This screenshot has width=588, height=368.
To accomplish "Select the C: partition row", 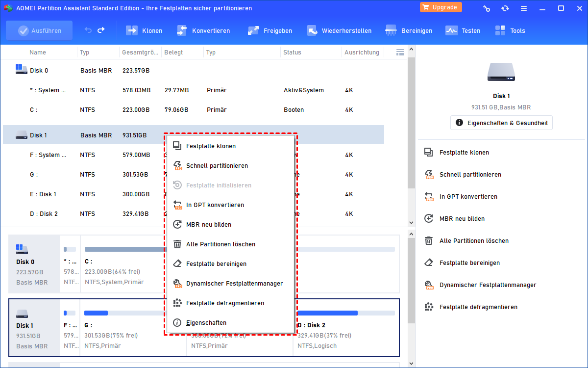I will [x=194, y=110].
